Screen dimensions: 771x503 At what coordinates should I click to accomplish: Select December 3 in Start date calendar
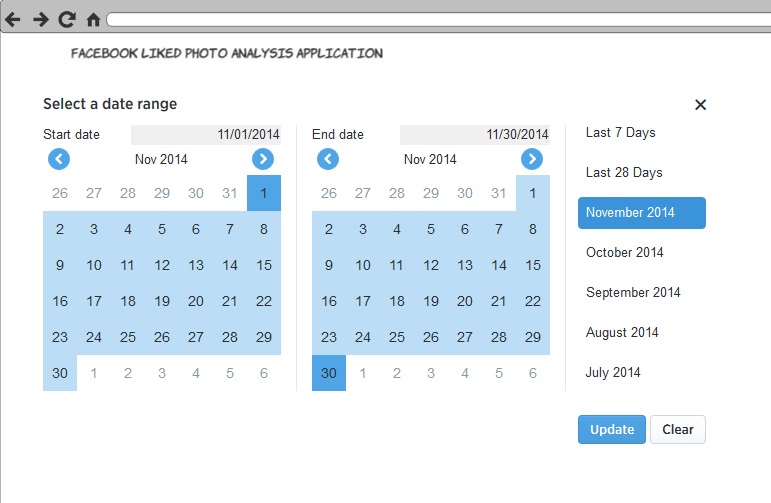coord(162,373)
